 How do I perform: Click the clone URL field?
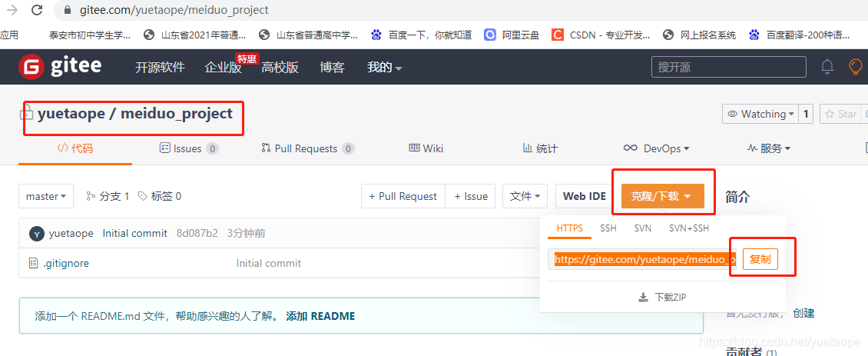point(643,259)
